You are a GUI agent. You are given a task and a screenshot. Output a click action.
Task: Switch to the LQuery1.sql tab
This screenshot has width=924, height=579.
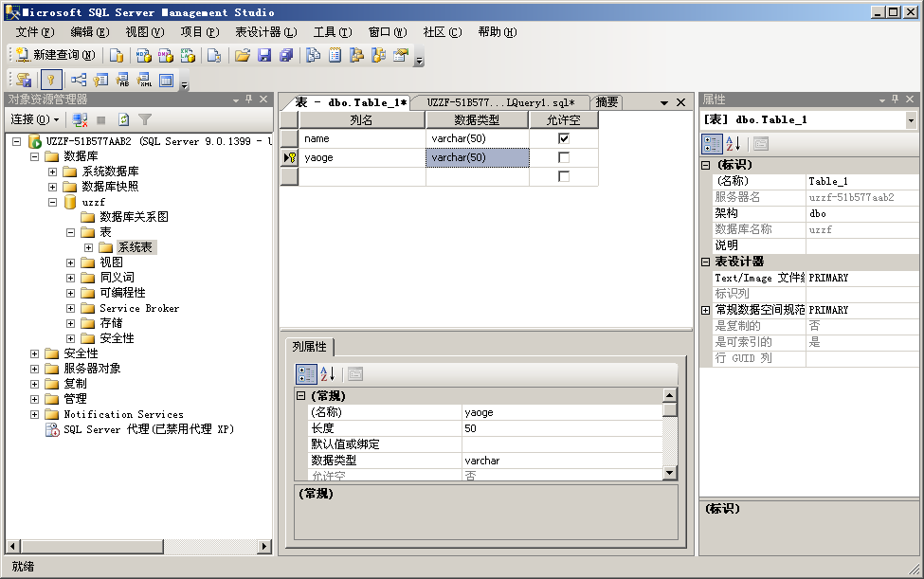pyautogui.click(x=500, y=102)
